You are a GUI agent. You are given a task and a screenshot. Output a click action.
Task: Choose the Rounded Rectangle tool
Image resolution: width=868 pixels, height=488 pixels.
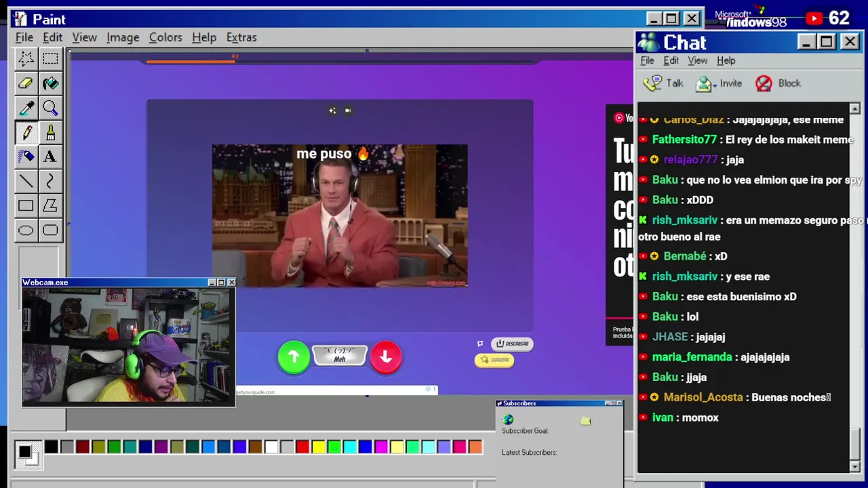tap(50, 230)
